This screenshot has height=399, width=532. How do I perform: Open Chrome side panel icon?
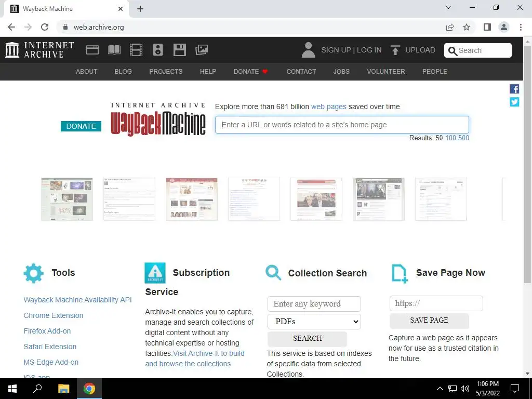(x=487, y=27)
